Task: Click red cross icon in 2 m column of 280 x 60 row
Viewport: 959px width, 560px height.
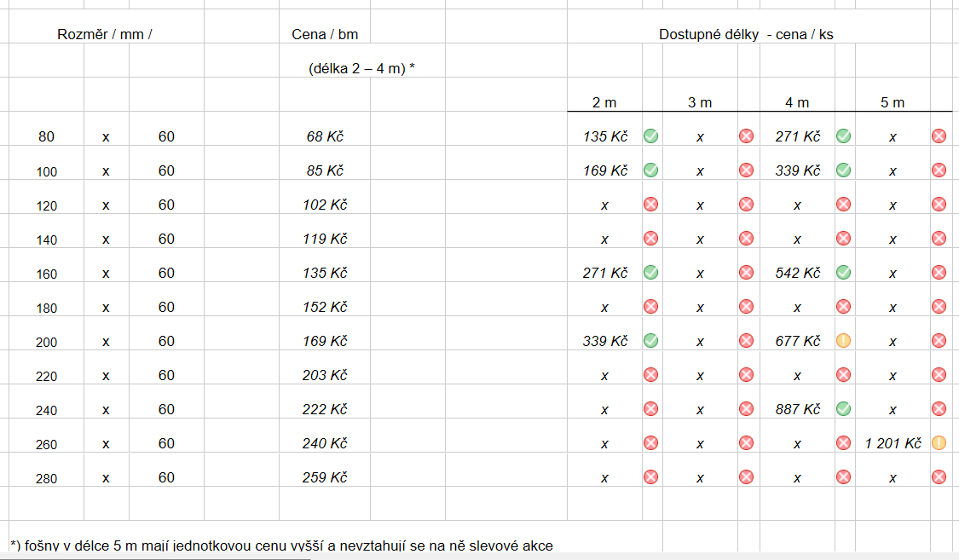Action: click(x=650, y=477)
